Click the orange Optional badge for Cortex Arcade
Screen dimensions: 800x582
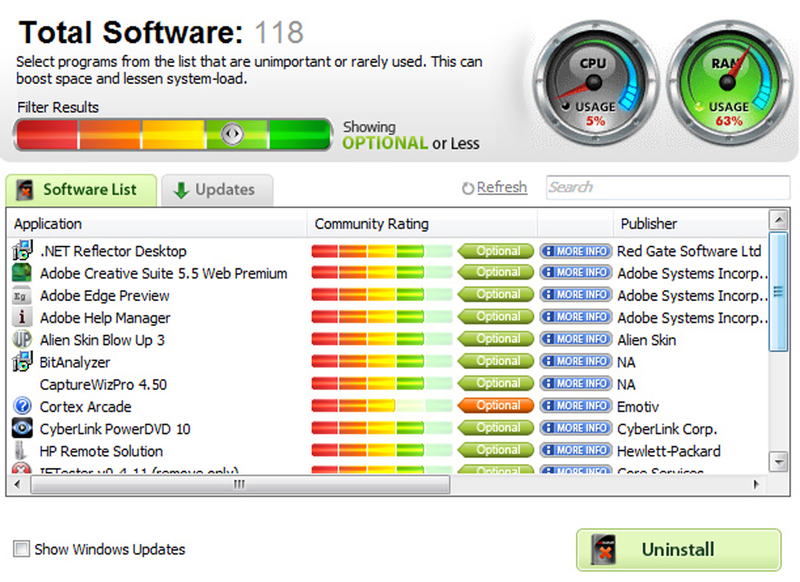(x=496, y=406)
